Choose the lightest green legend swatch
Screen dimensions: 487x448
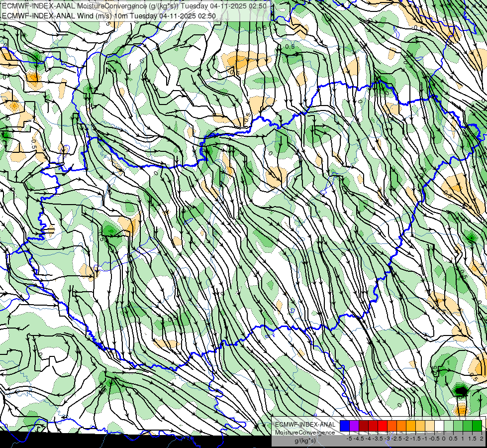[449, 426]
